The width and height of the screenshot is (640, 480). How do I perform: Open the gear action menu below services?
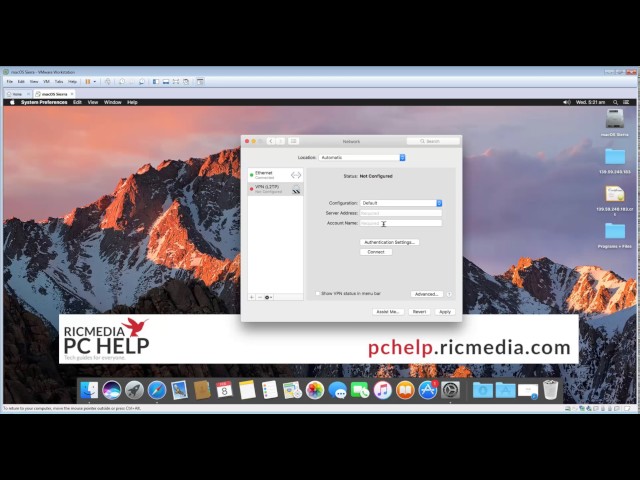[268, 297]
